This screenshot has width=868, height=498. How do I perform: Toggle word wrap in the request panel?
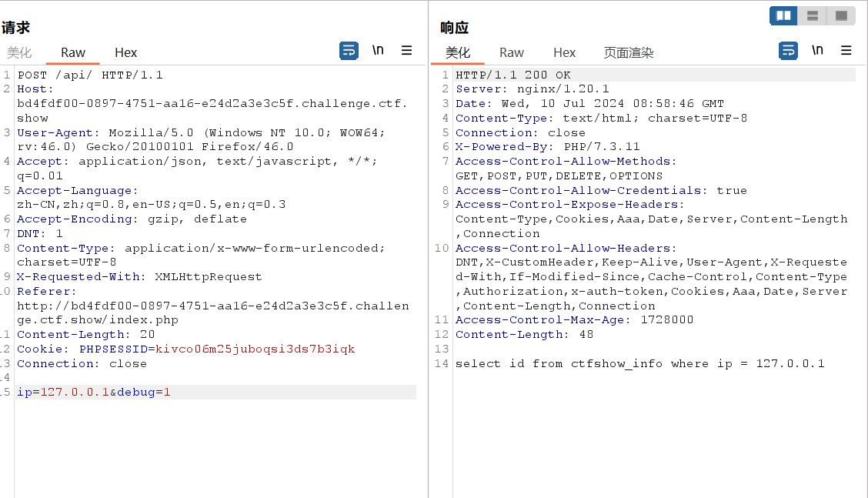click(349, 51)
